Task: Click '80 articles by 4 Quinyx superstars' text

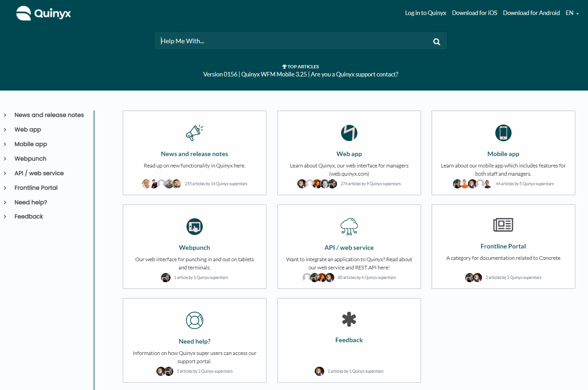Action: [x=367, y=278]
